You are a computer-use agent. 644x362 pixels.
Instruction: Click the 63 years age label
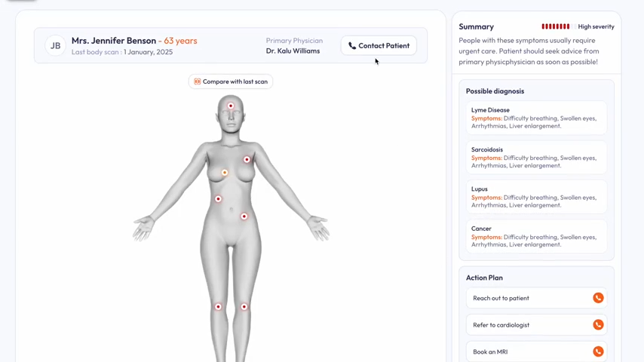(180, 41)
